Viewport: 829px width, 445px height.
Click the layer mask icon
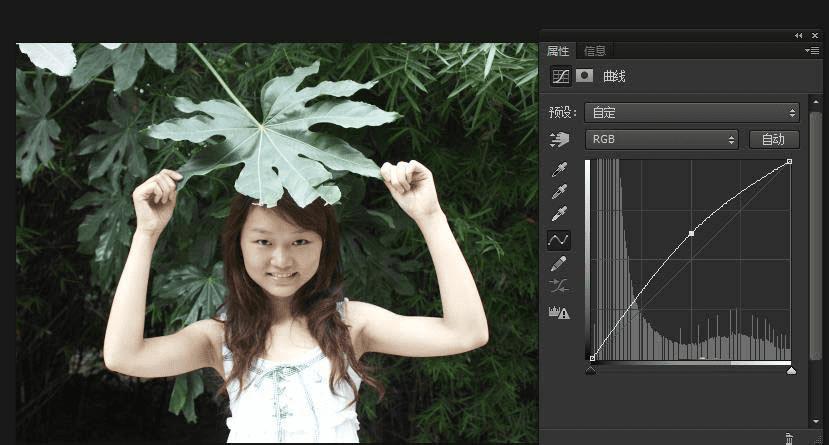coord(584,76)
